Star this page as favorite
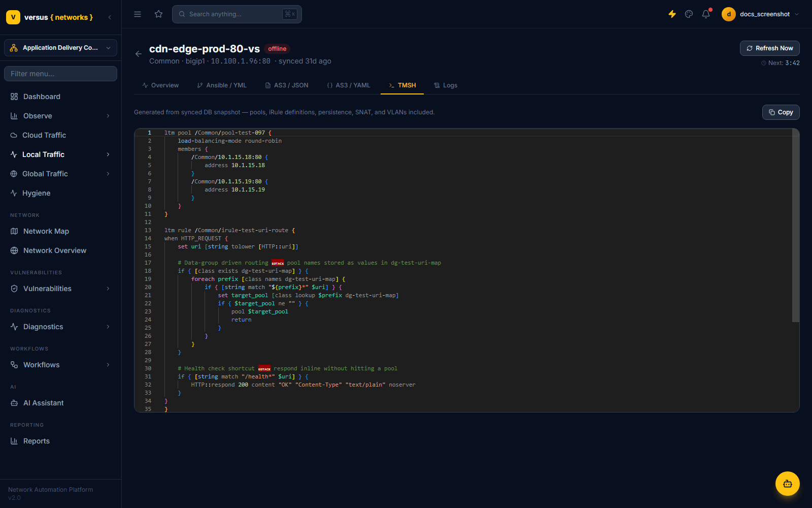812x508 pixels. pos(159,14)
